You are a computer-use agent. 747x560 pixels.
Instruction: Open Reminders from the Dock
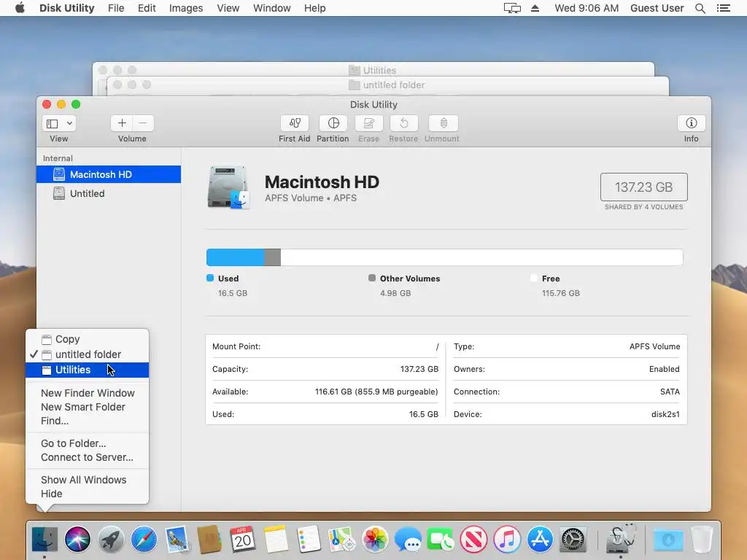tap(309, 540)
